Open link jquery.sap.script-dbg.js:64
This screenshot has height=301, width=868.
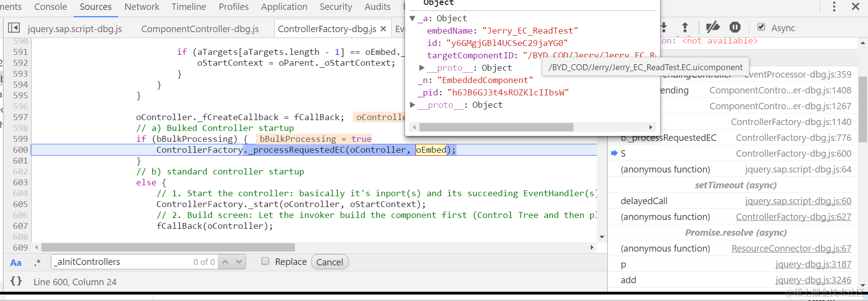(x=798, y=170)
